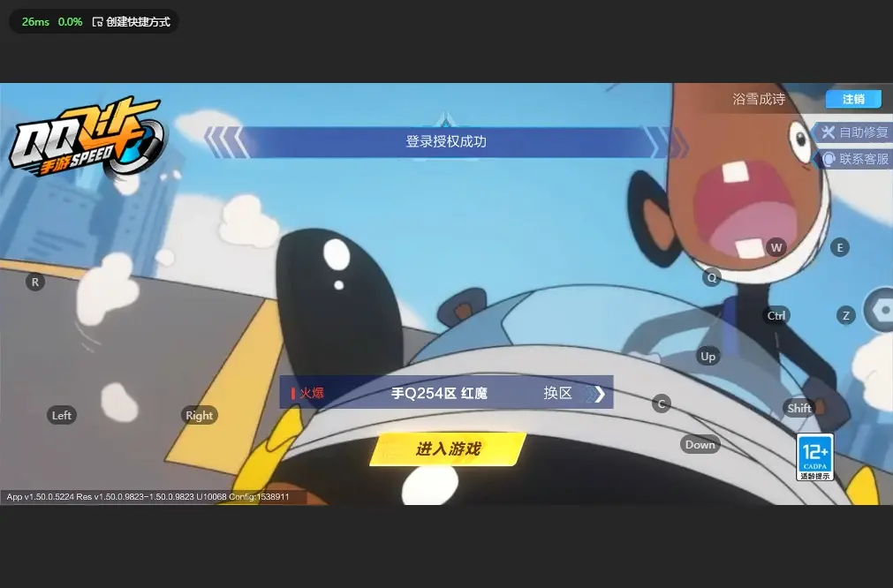Open the hexagon settings button
This screenshot has width=893, height=588.
[x=880, y=310]
